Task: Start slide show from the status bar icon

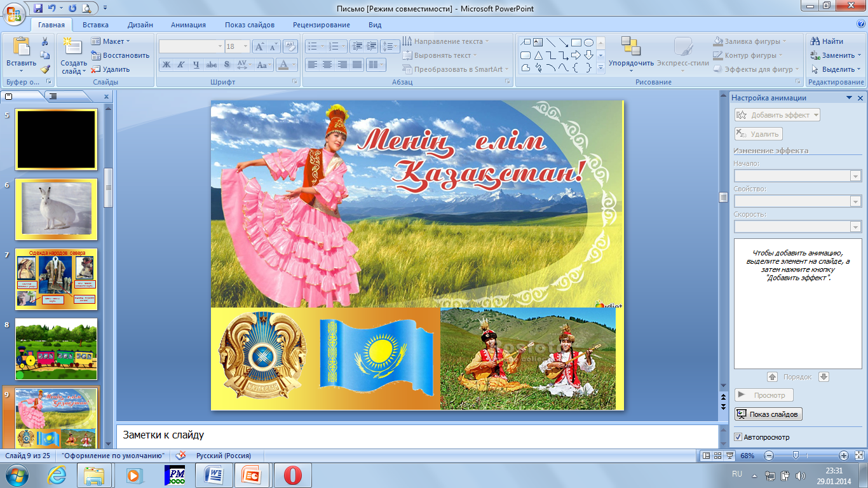Action: (x=729, y=456)
